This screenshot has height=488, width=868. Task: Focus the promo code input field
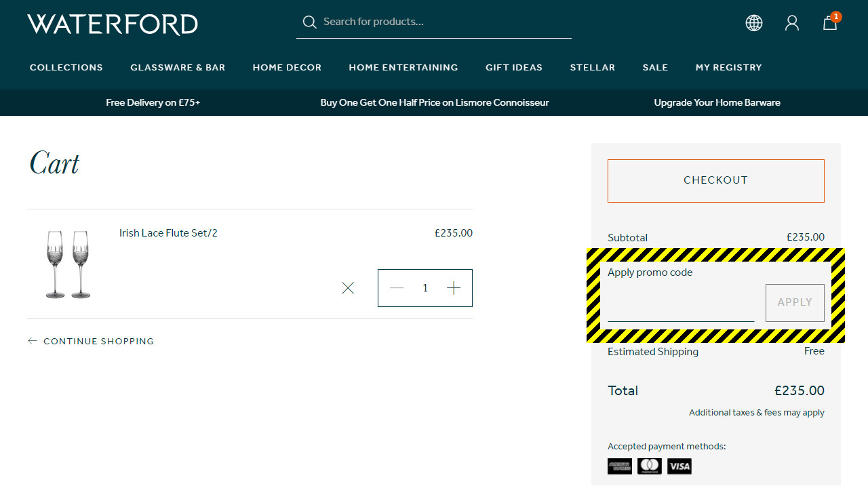(x=681, y=303)
